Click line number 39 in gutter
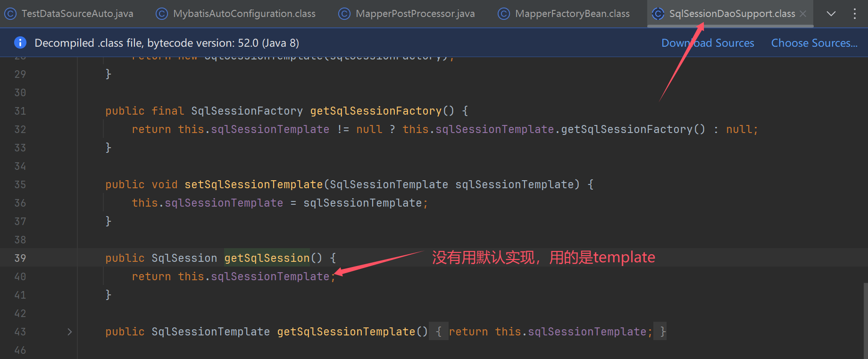This screenshot has width=868, height=359. pos(20,258)
